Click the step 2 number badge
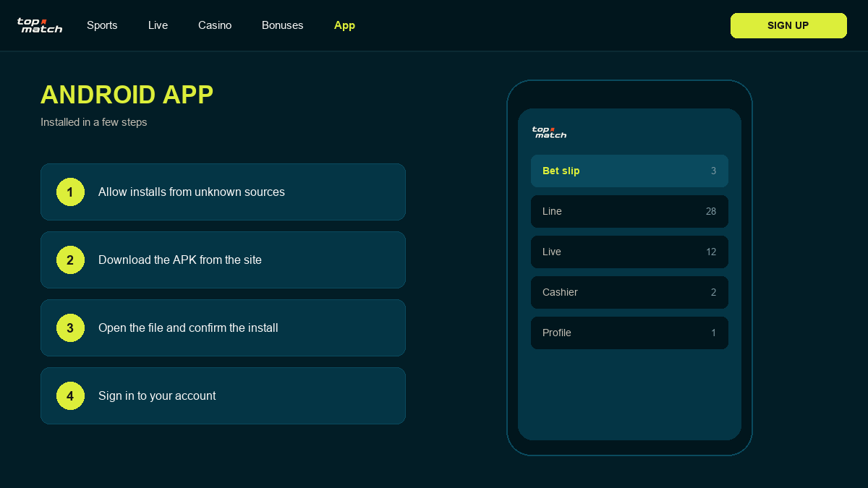Screen dimensions: 868x488 click(x=70, y=260)
